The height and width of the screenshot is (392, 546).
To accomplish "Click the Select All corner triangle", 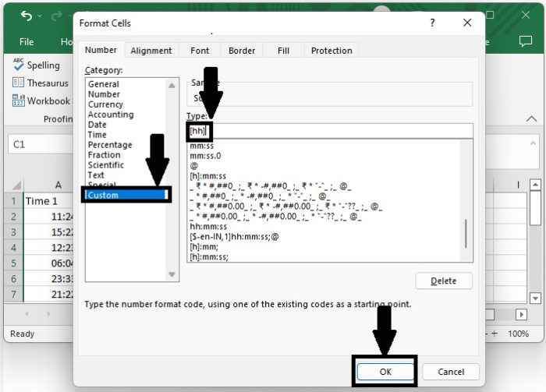I will point(16,185).
